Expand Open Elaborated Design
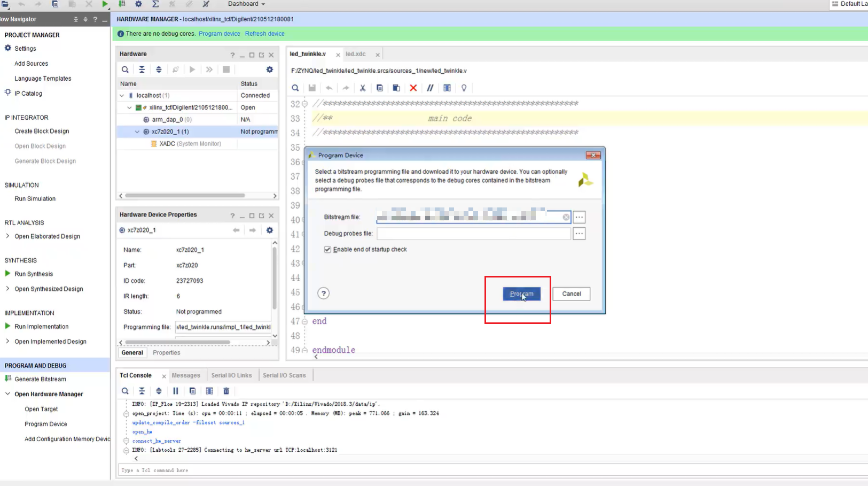 [x=7, y=236]
